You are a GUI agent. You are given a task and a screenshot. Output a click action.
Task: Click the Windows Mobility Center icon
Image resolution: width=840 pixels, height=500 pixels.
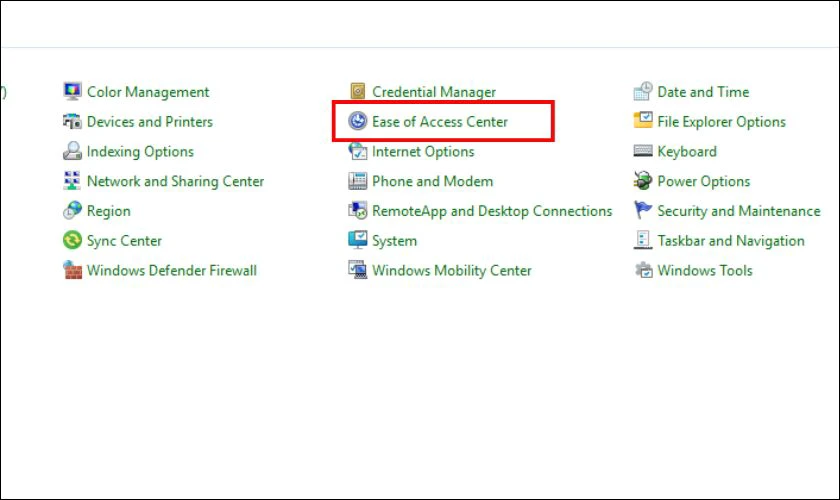358,270
